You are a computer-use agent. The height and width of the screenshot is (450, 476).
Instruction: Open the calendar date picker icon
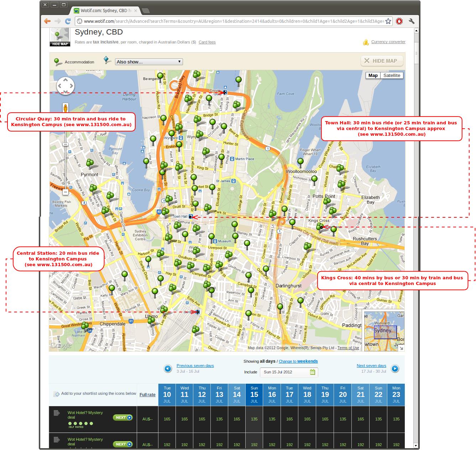[x=313, y=372]
